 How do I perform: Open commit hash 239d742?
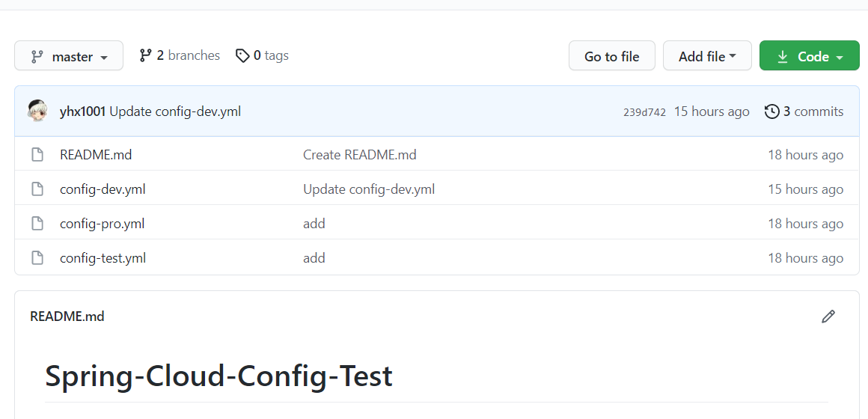[x=644, y=112]
